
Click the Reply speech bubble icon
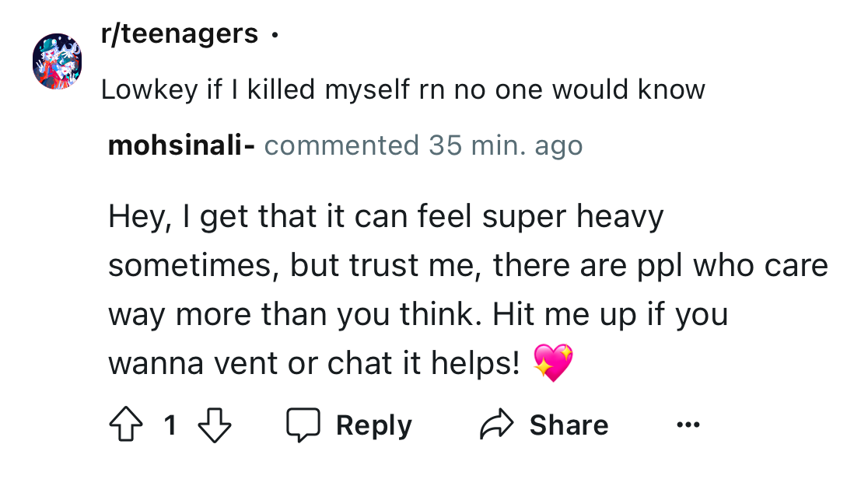click(x=304, y=425)
